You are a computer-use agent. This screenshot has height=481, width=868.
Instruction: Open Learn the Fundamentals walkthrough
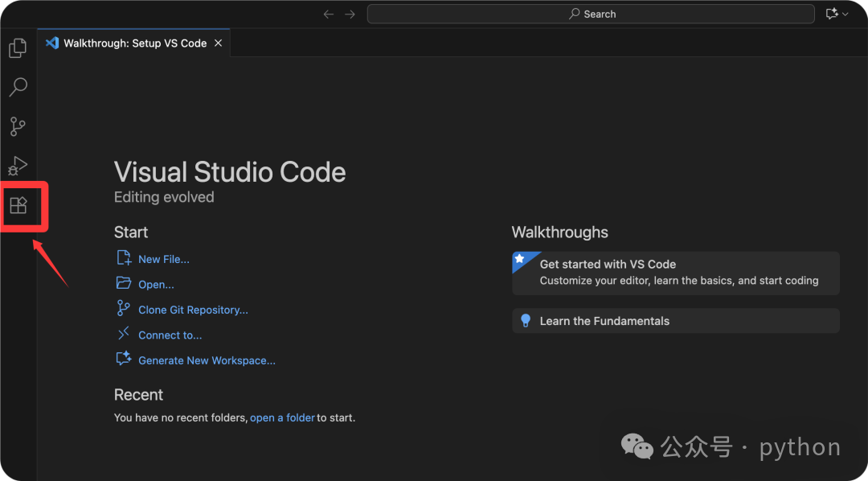tap(675, 321)
